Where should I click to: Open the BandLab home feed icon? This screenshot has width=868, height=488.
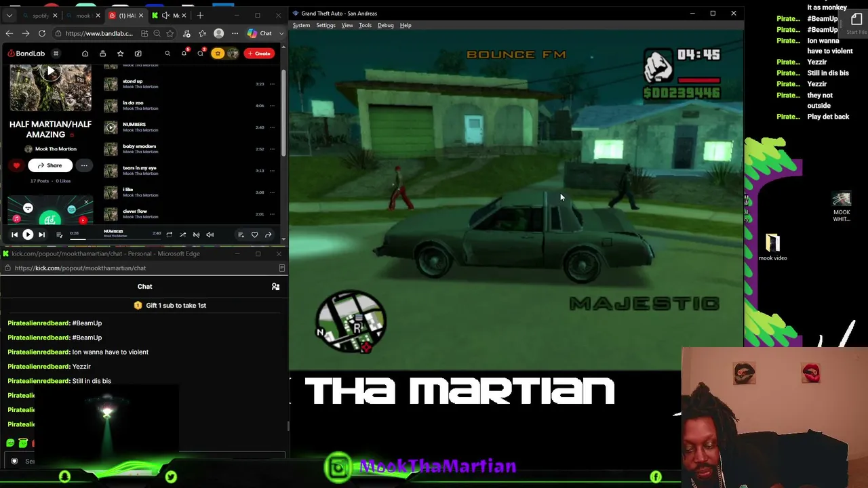(85, 54)
